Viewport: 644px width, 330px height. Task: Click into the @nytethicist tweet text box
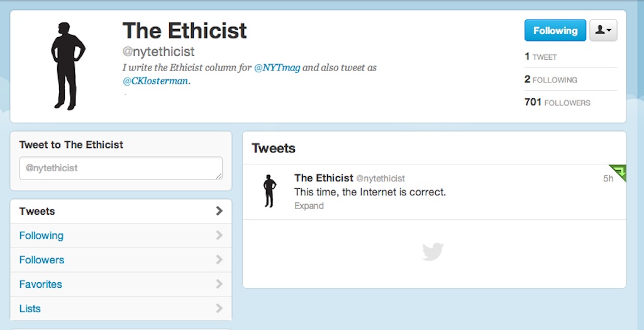coord(121,168)
